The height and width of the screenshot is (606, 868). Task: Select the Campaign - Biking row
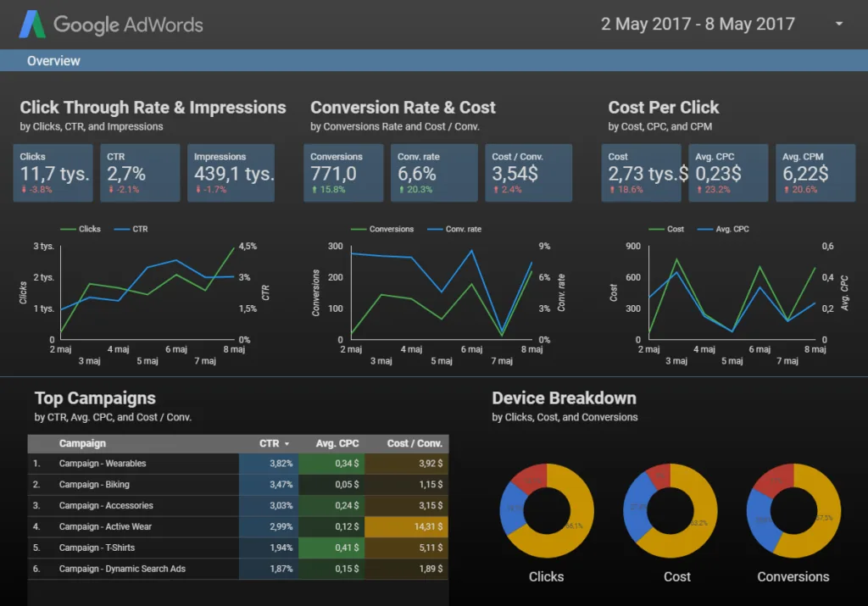click(238, 485)
